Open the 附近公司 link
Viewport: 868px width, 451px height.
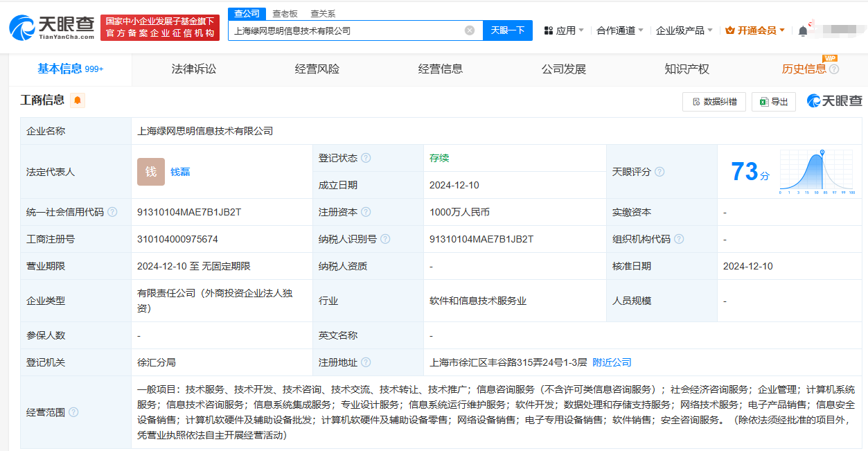point(612,362)
